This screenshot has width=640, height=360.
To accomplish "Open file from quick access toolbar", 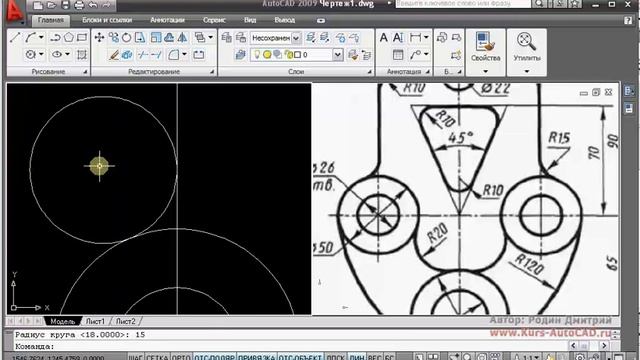I will coord(51,5).
